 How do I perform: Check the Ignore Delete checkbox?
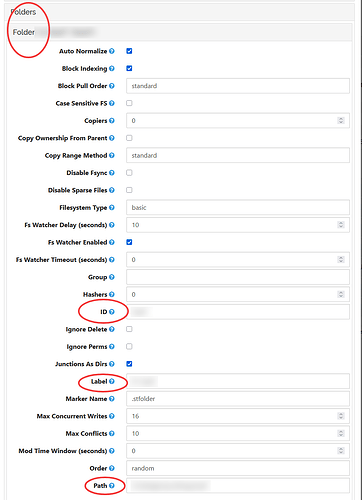click(129, 329)
